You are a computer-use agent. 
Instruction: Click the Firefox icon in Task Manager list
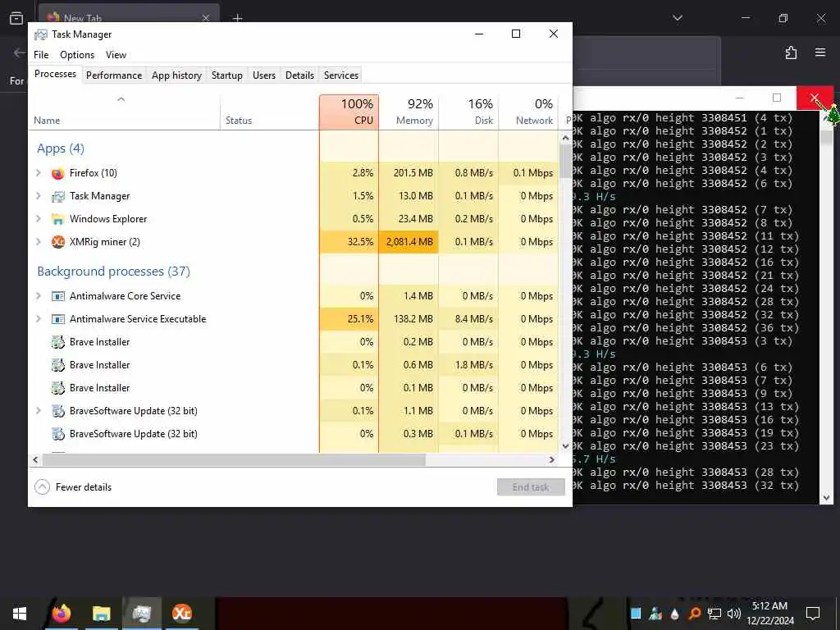[x=58, y=173]
